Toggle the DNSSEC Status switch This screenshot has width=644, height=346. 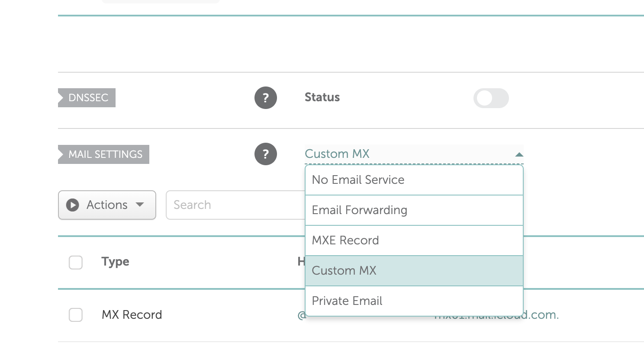491,98
